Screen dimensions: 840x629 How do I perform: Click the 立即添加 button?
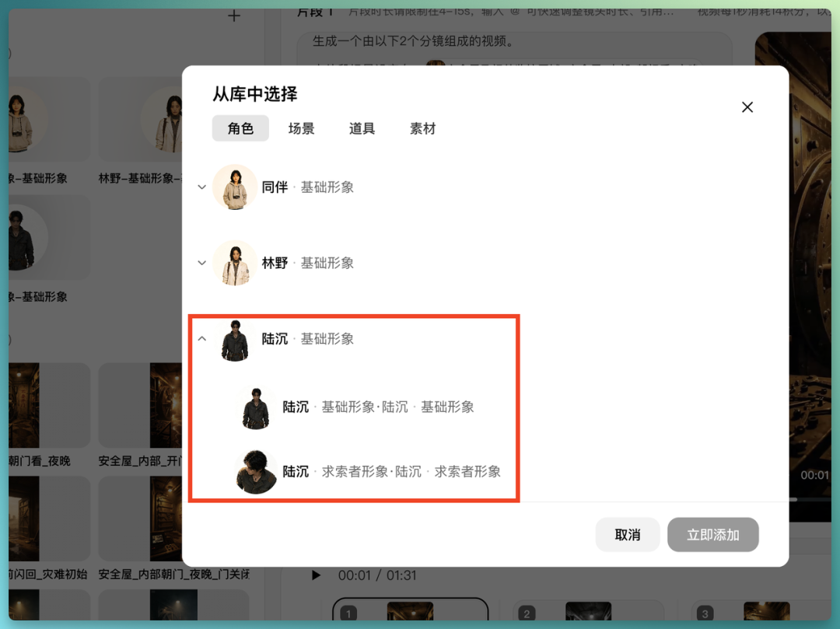[x=712, y=534]
